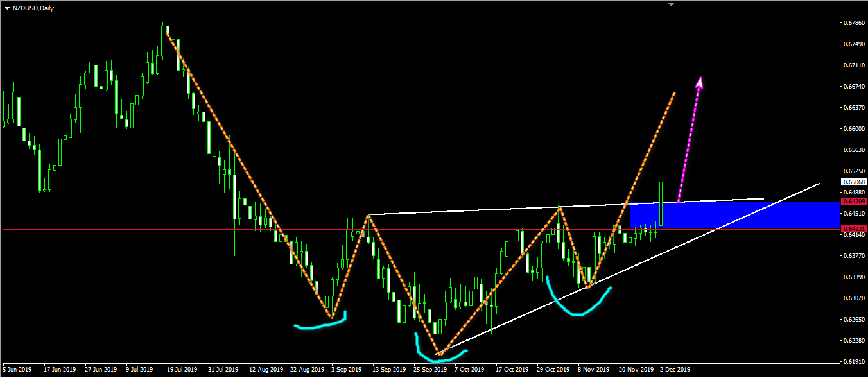
Task: Select the magenta dashed arrow object
Action: tap(690, 138)
